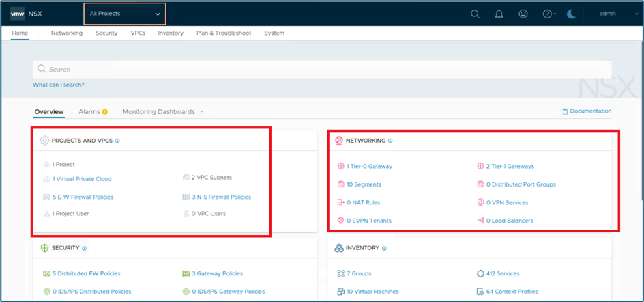Screen dimensions: 644x302
Task: Click the Projects and VPCs info icon
Action: 117,141
